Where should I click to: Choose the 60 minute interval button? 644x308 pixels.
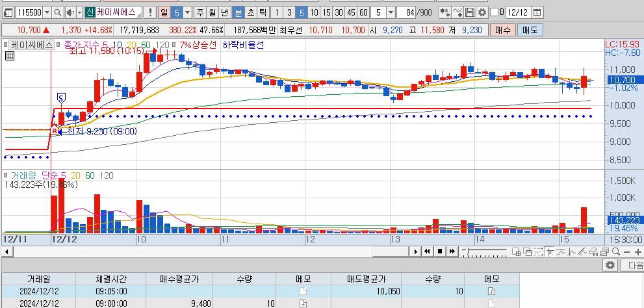(x=363, y=12)
